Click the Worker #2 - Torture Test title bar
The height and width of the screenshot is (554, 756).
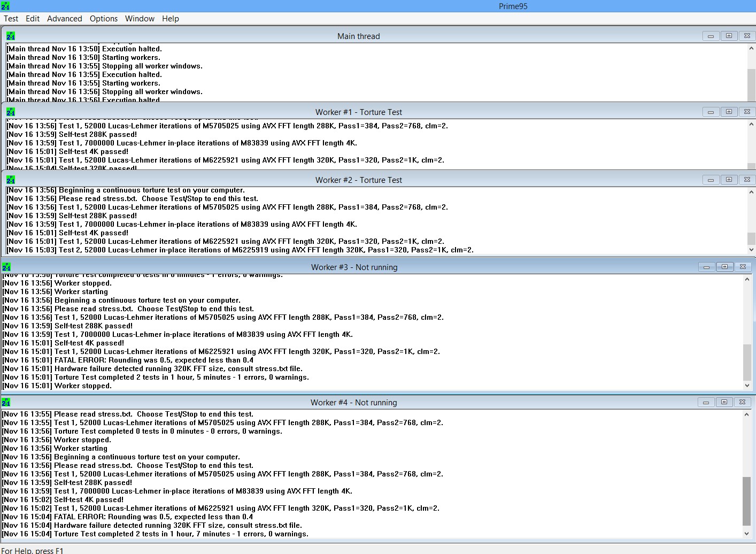coord(358,180)
